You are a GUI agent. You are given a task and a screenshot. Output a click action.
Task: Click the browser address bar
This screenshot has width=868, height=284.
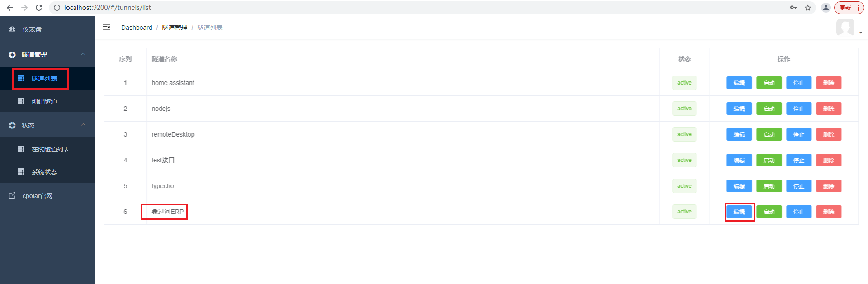(x=420, y=8)
